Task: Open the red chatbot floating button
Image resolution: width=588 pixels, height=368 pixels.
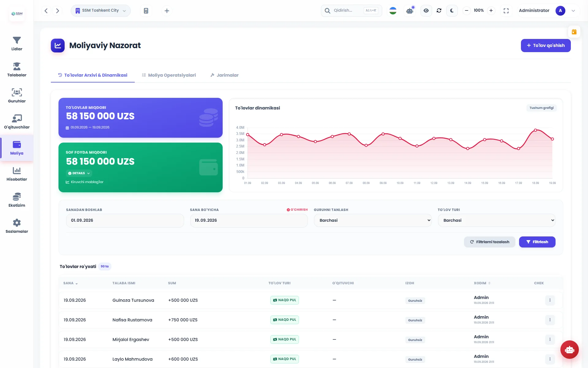Action: 569,350
